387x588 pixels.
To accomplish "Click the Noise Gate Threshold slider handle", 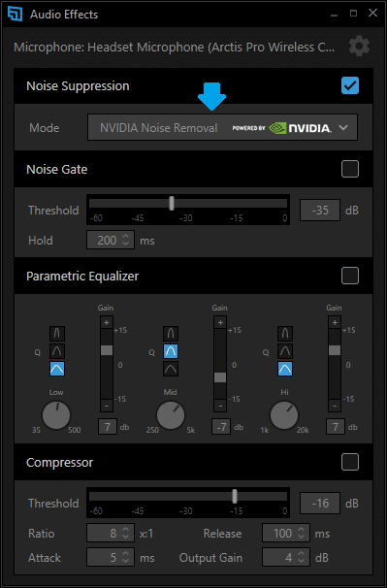I will (x=172, y=203).
